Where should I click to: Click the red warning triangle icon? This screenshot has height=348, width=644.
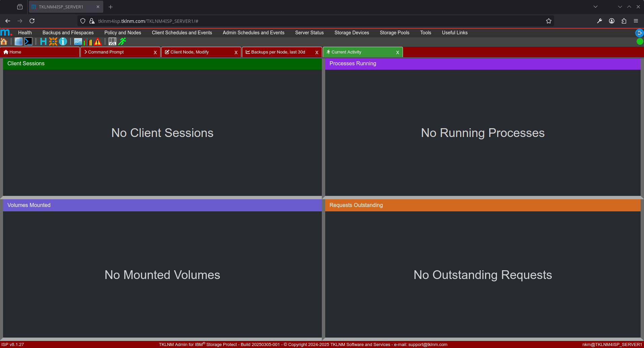click(x=98, y=41)
